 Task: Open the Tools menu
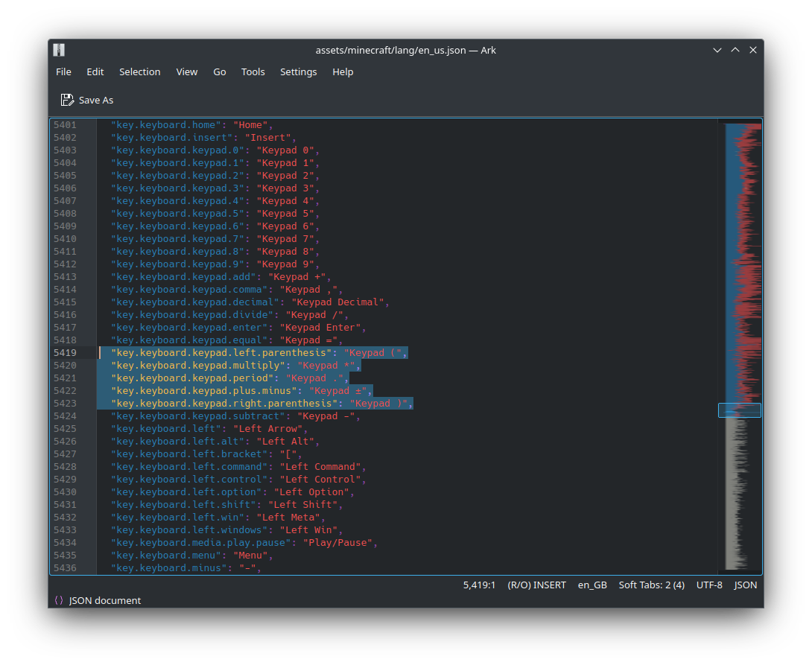point(253,72)
